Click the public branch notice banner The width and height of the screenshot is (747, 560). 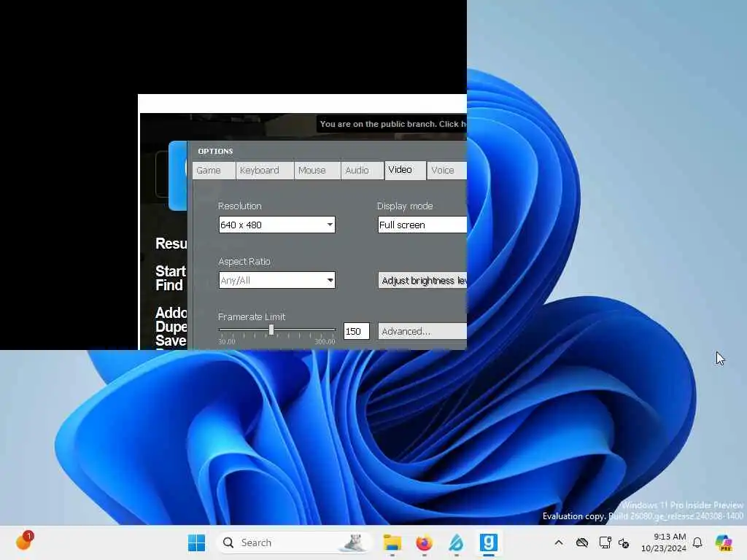[x=392, y=124]
